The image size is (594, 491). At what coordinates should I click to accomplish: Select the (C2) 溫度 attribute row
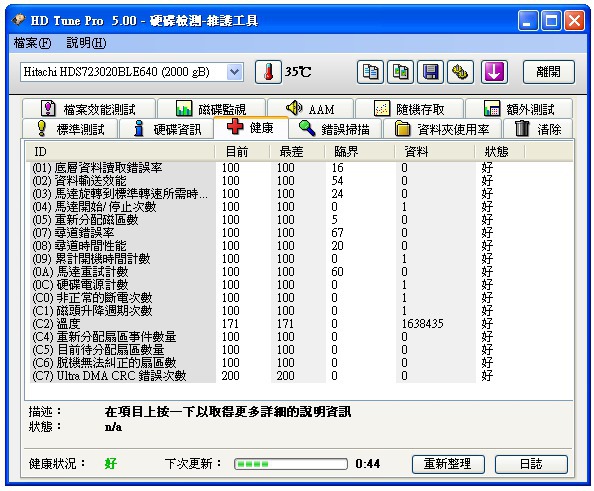coord(299,324)
